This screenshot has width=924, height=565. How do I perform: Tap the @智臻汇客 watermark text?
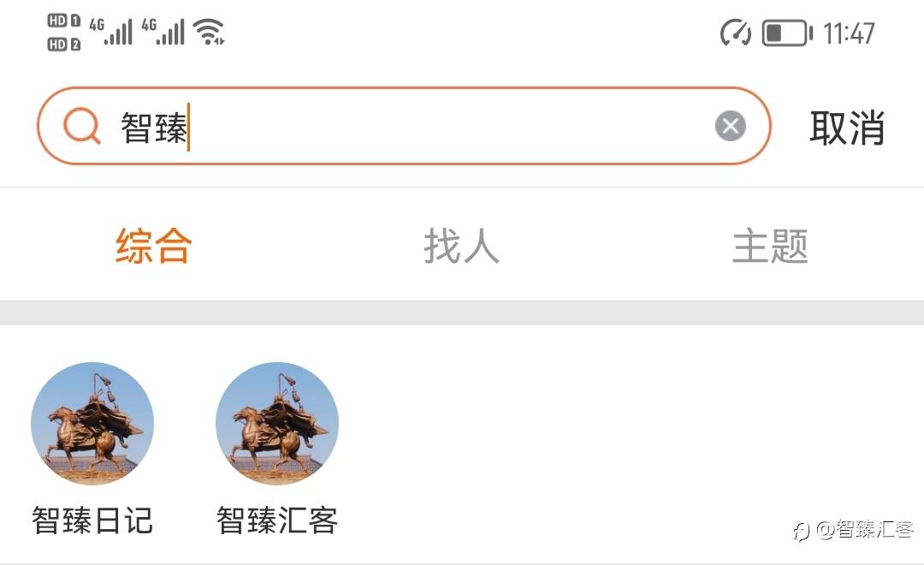pyautogui.click(x=864, y=530)
